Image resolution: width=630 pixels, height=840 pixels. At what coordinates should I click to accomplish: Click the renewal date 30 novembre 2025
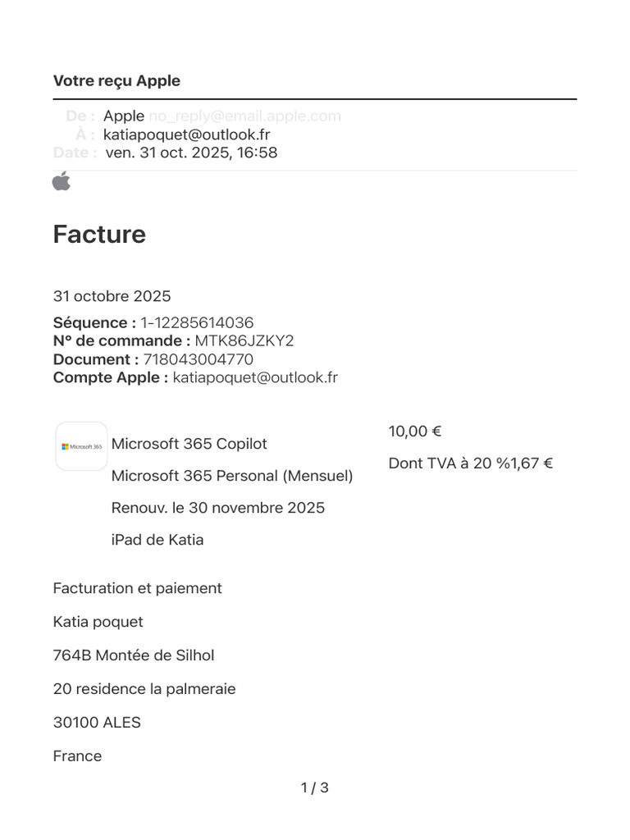[x=257, y=508]
